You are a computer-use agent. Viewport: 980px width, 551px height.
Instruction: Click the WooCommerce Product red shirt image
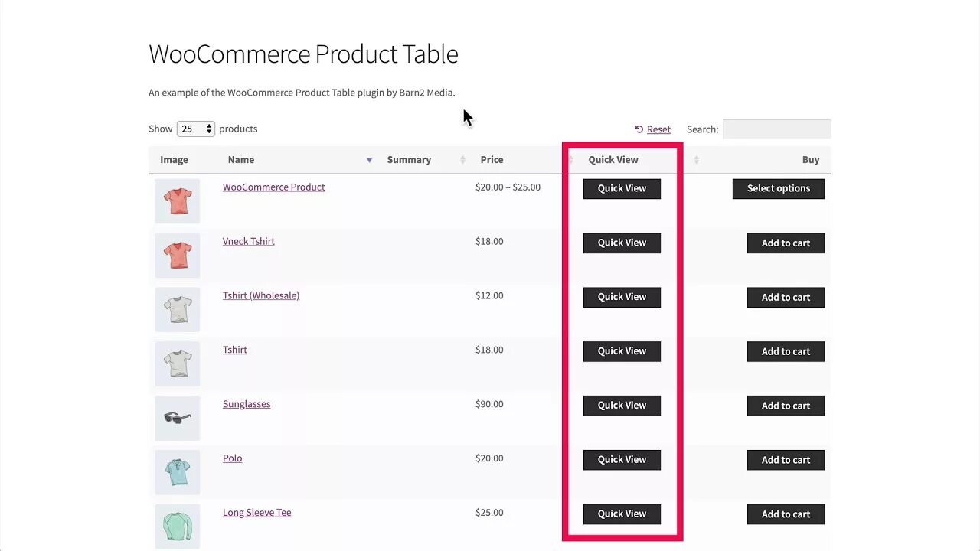(x=178, y=201)
